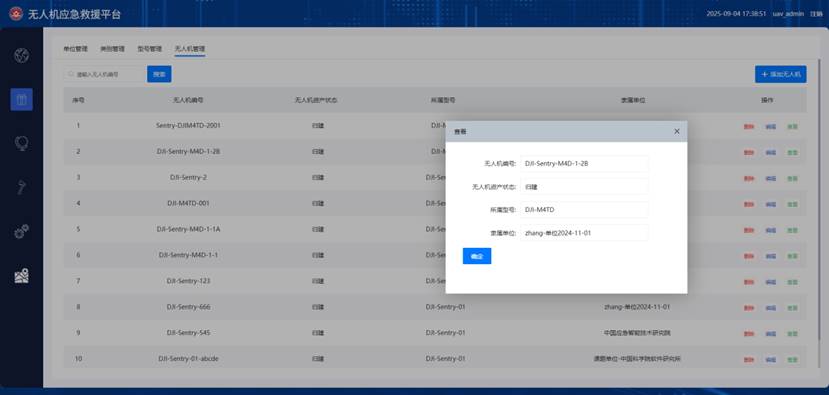
Task: Delete row DJI-Sentry-123
Action: pos(749,282)
